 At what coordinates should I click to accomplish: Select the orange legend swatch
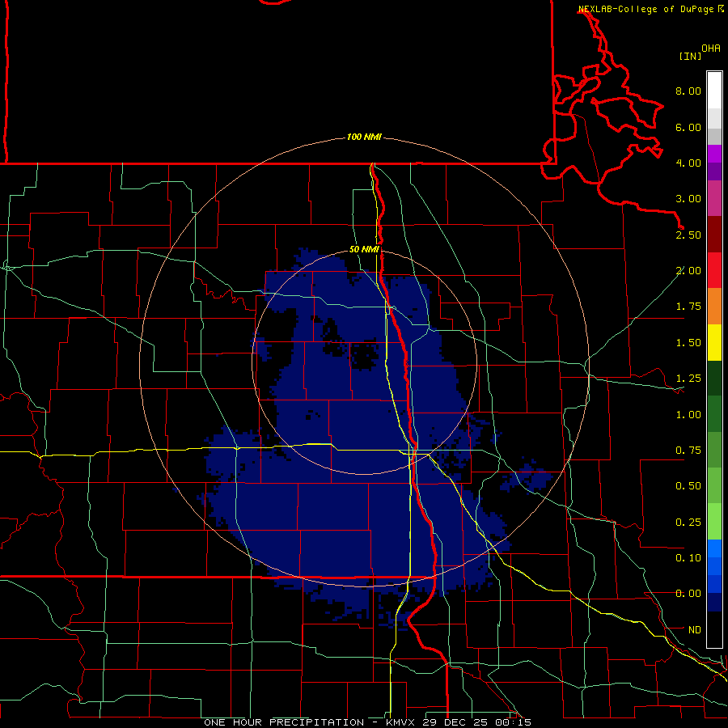(714, 306)
